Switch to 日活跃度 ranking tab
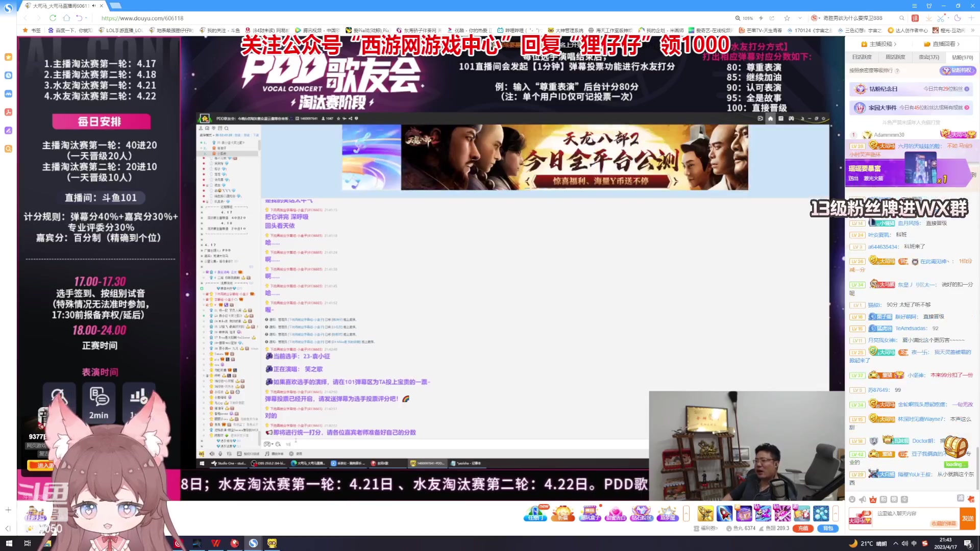Image resolution: width=980 pixels, height=551 pixels. (x=862, y=57)
